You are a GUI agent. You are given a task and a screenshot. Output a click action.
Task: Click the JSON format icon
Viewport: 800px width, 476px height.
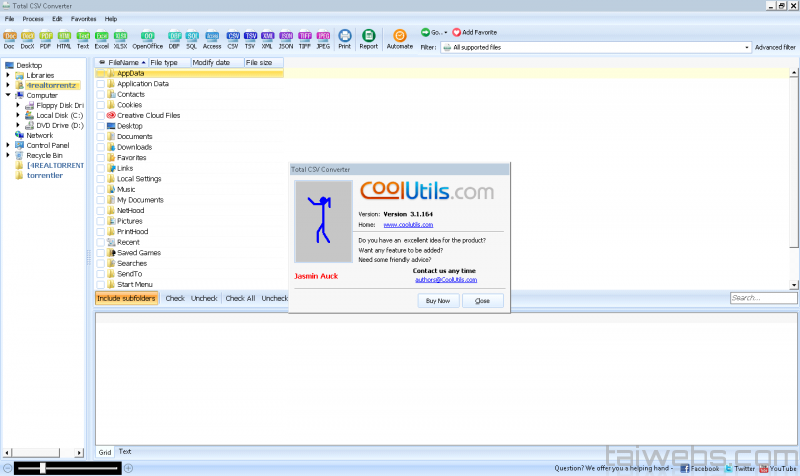[x=287, y=37]
